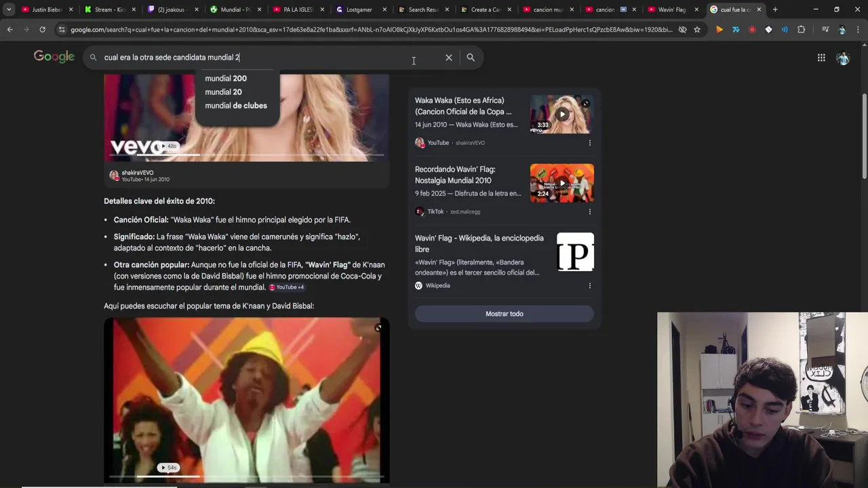Expand the K'naan video with corner icon
The width and height of the screenshot is (868, 488).
[378, 328]
